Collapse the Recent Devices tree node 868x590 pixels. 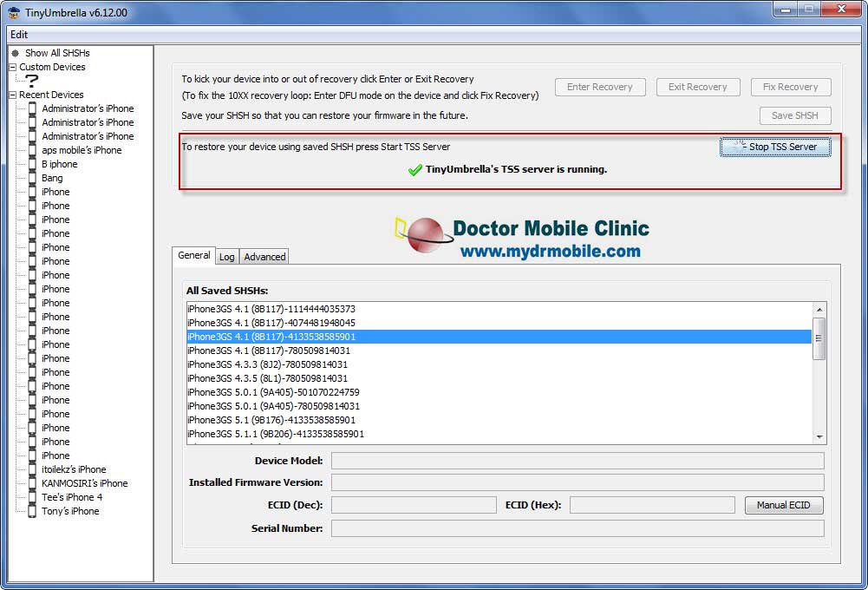pos(12,95)
